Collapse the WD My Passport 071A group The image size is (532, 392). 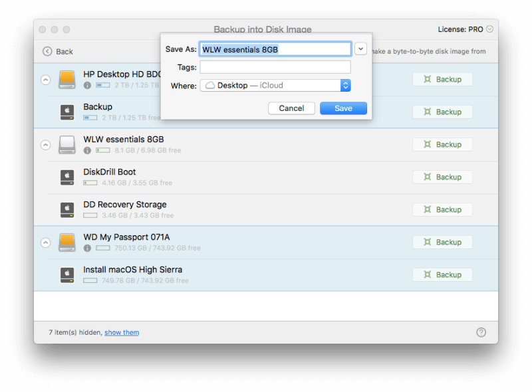45,243
